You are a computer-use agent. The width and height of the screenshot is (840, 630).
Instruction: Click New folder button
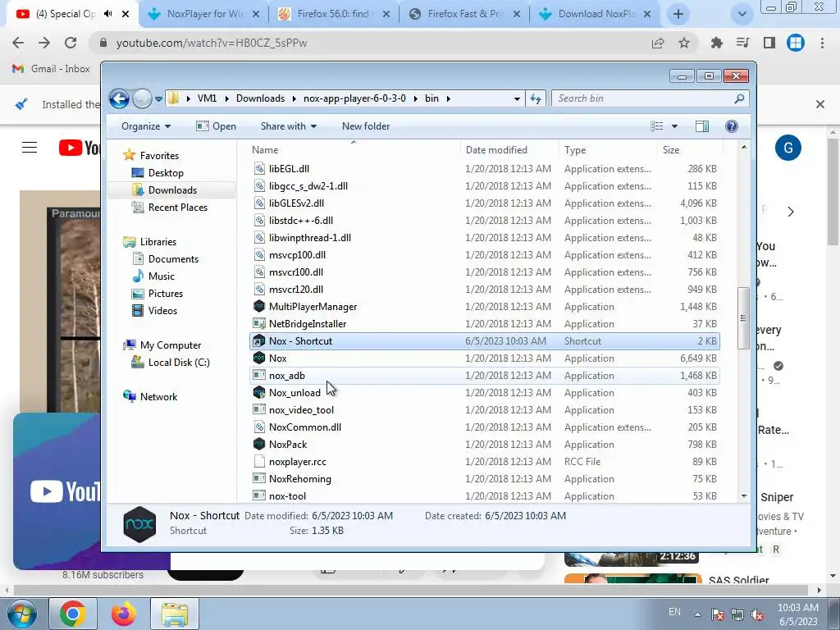point(366,126)
